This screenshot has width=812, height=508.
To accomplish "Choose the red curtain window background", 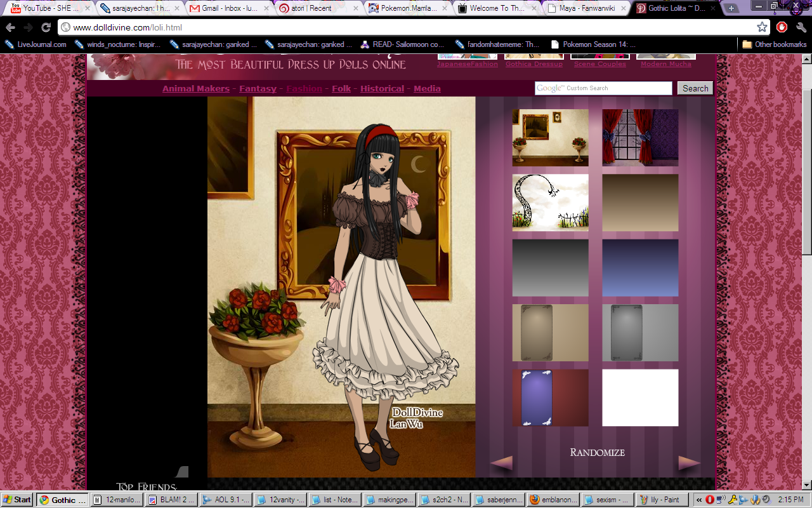I will [x=640, y=137].
